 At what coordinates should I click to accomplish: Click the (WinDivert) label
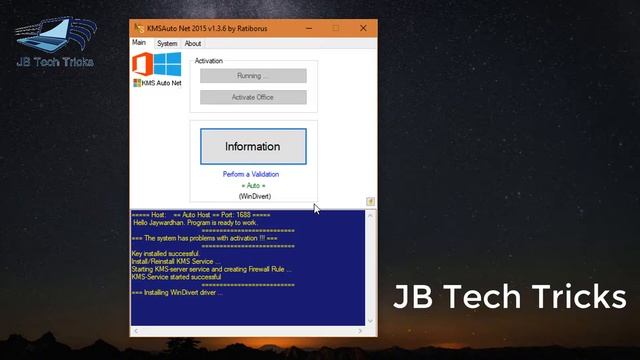(x=255, y=196)
